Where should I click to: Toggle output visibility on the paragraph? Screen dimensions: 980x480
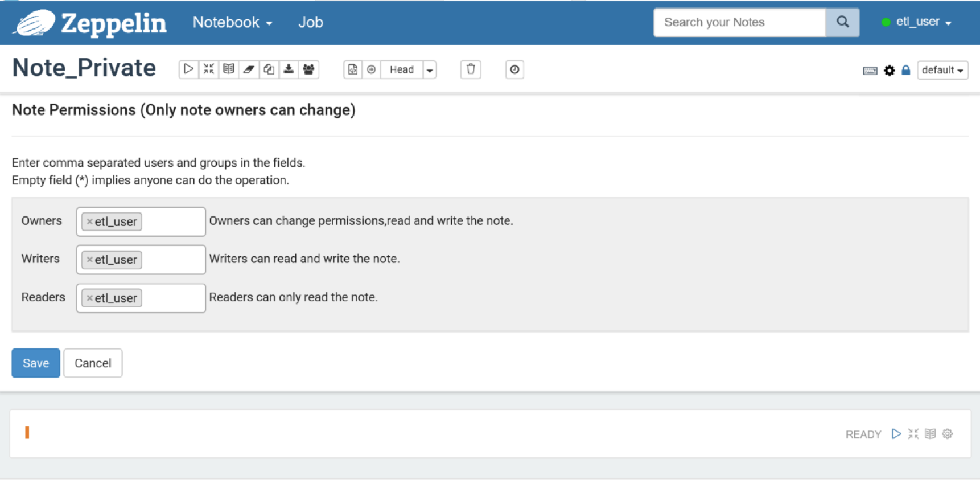tap(930, 434)
